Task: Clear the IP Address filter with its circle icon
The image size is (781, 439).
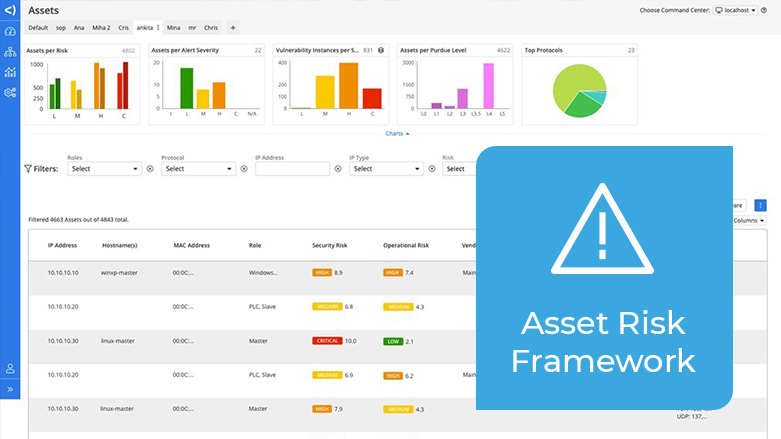Action: coord(338,169)
